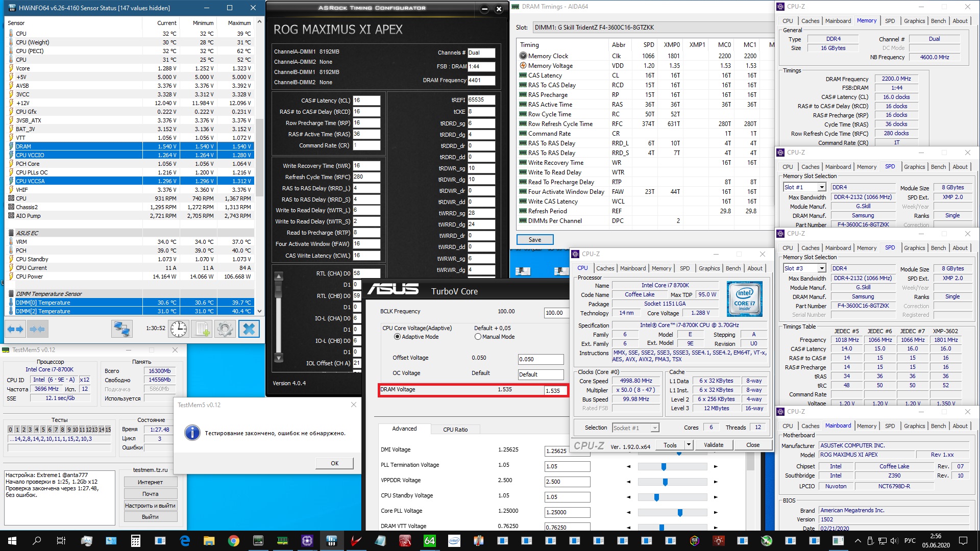
Task: Select Adaptive Mode radio button
Action: pos(397,337)
